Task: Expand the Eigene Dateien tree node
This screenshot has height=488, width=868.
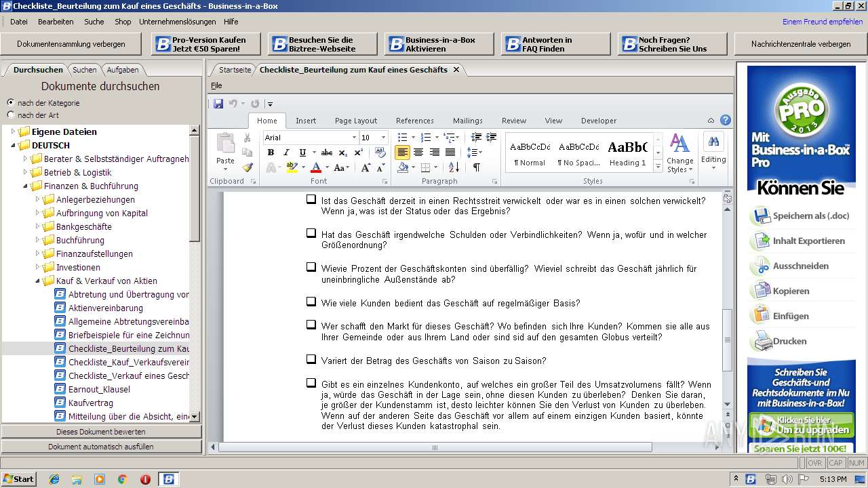Action: click(x=14, y=131)
